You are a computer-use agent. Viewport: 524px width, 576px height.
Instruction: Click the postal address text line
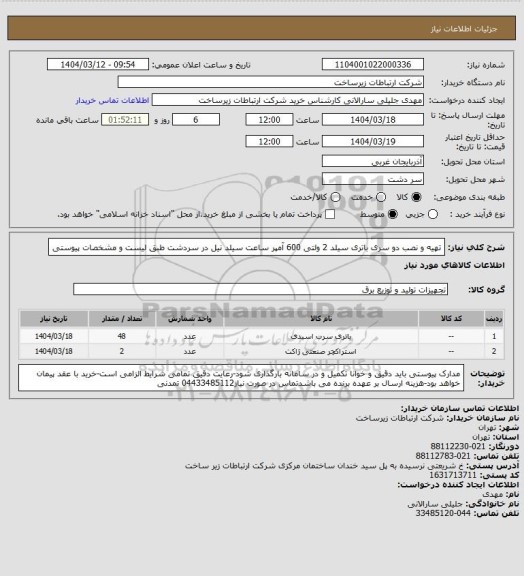325,465
